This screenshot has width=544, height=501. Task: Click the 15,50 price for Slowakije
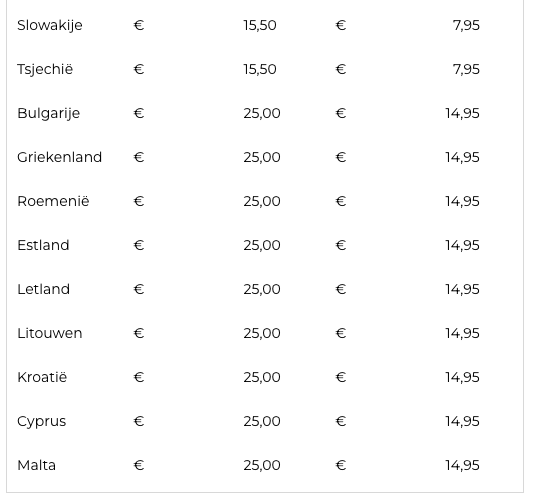tap(260, 25)
